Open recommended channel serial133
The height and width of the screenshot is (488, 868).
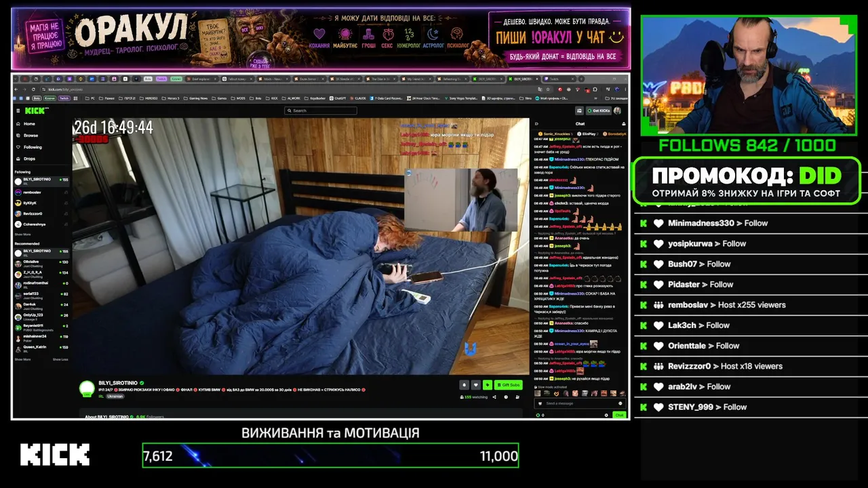(42, 295)
